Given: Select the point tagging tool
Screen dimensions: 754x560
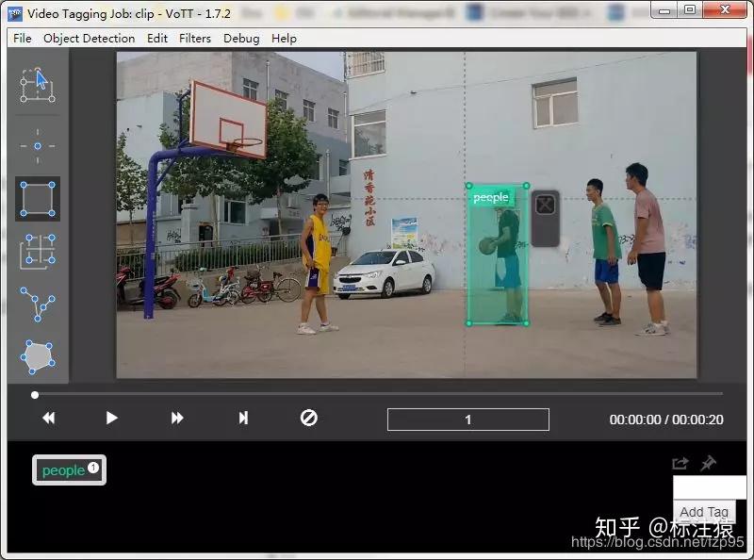Looking at the screenshot, I should 38,145.
